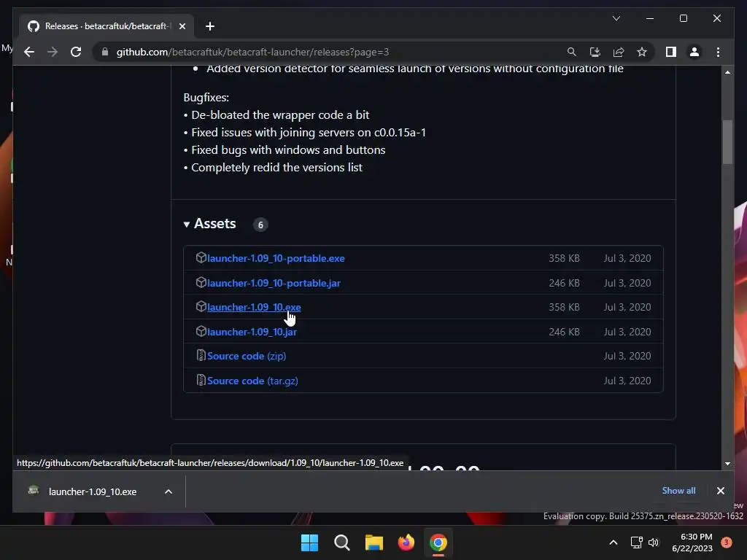
Task: Click the page scrollbar up arrow
Action: [x=727, y=72]
